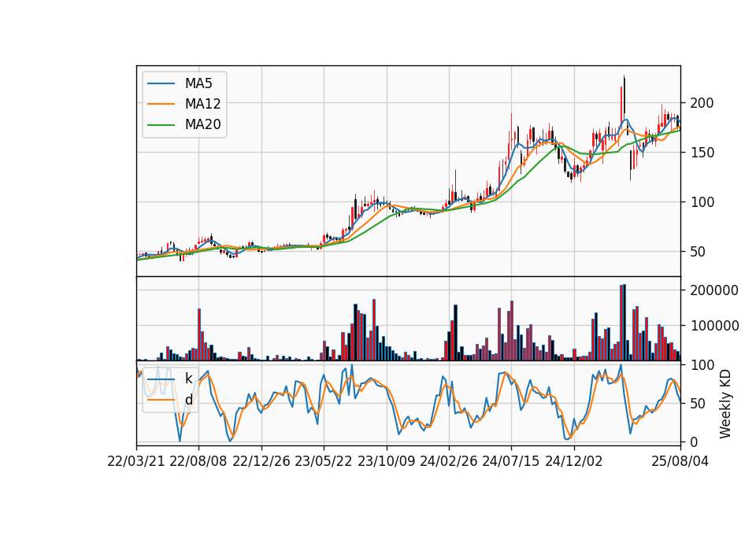Click the 22/03/21 date tick label
Viewport: 756px width, 543px height.
pyautogui.click(x=136, y=461)
